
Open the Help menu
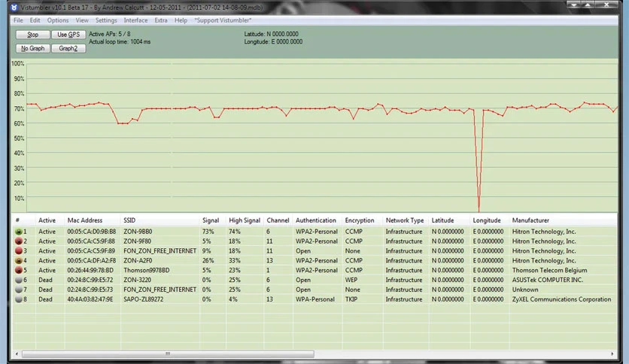click(181, 20)
